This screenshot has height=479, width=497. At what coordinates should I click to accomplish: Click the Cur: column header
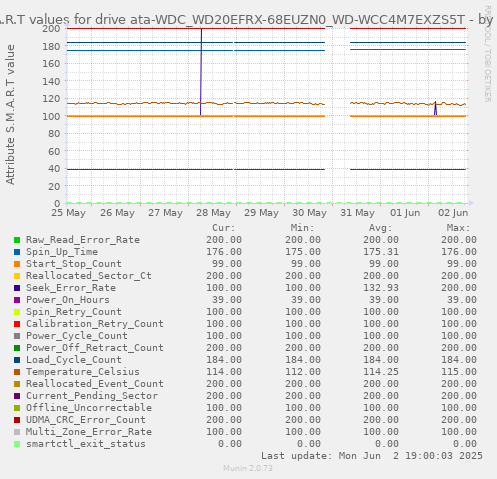point(224,228)
